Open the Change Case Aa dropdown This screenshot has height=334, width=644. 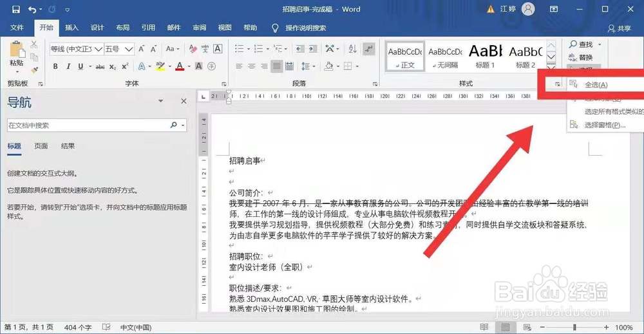click(173, 49)
